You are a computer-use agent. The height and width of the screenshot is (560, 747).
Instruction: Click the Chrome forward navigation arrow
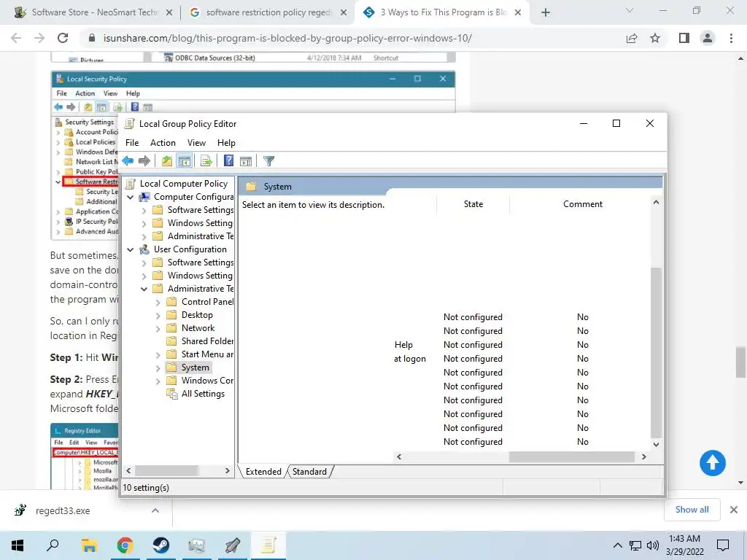(39, 38)
